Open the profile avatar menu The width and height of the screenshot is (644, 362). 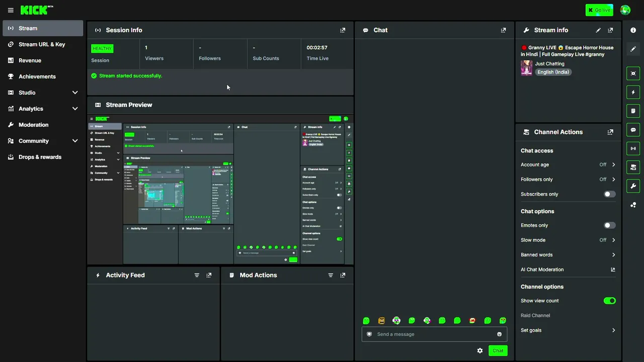[625, 10]
